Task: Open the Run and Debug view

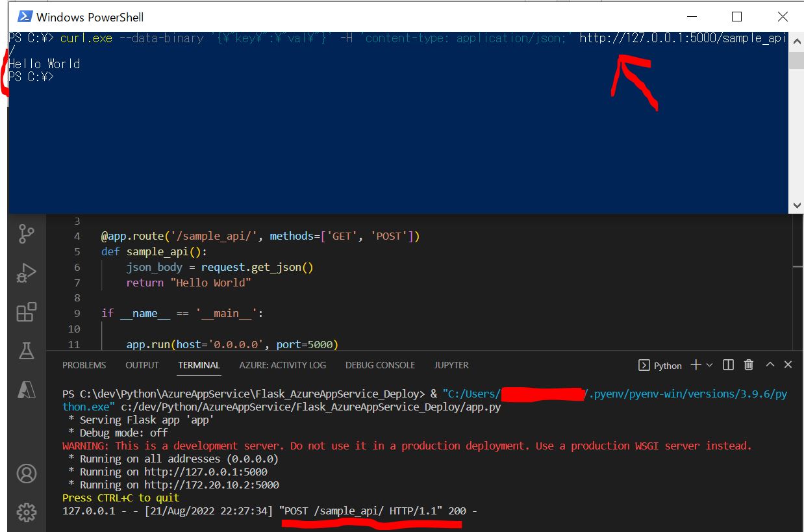Action: tap(26, 273)
